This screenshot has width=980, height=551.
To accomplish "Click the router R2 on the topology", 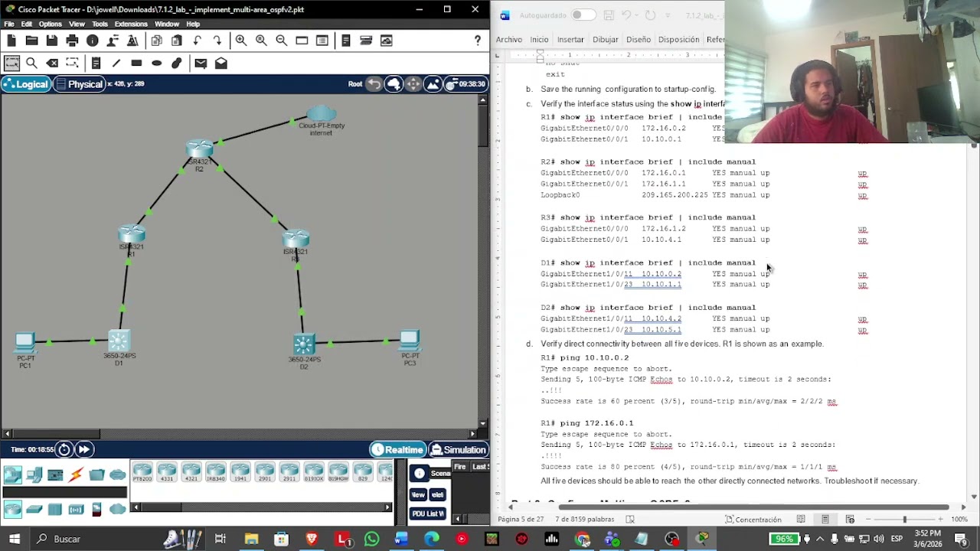I will [199, 150].
